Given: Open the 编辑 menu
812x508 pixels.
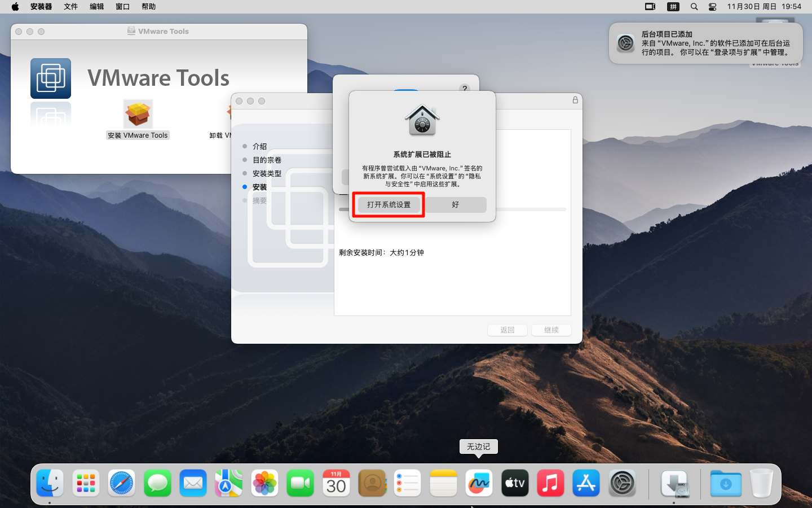Looking at the screenshot, I should click(x=96, y=7).
